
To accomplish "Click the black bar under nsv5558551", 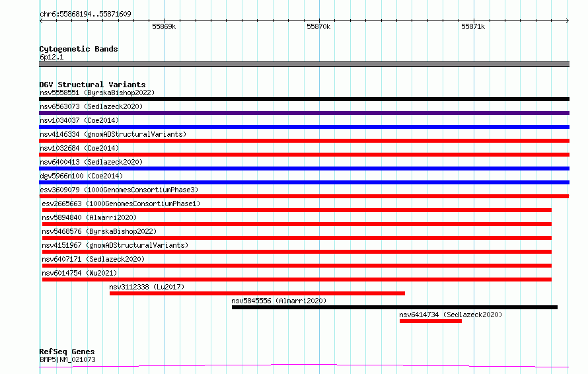I will tap(304, 99).
